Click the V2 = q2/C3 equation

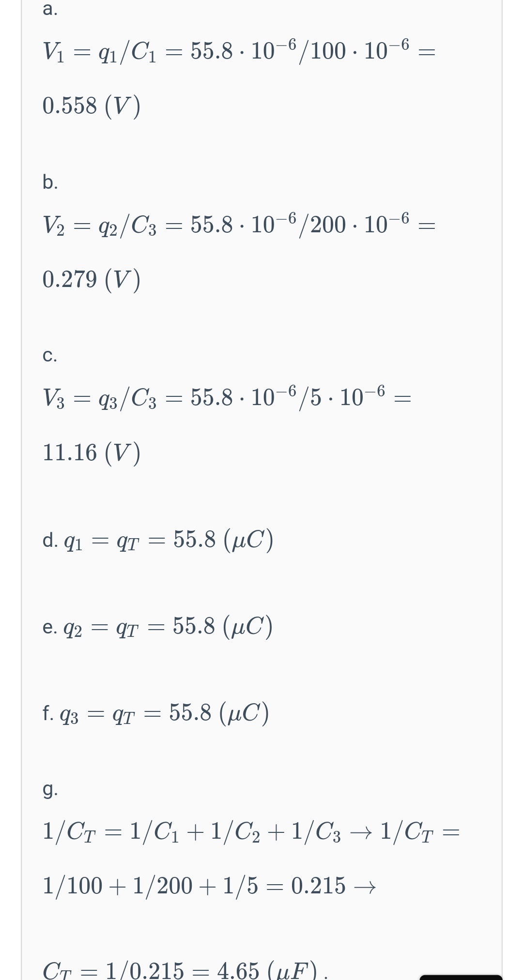click(239, 224)
